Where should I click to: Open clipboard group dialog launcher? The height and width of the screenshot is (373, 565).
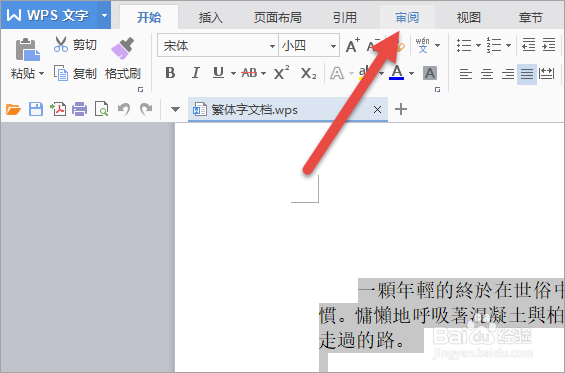[141, 89]
